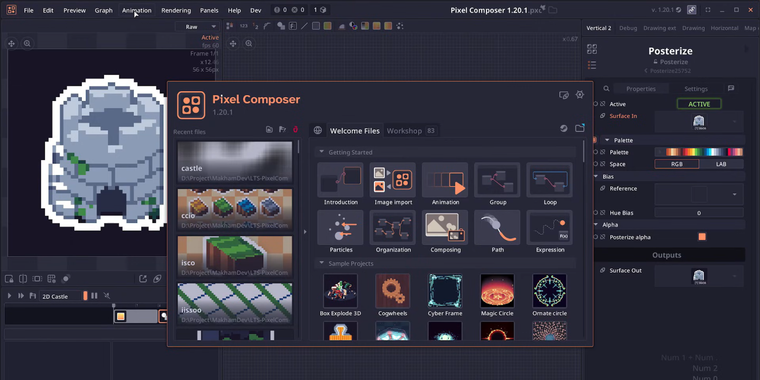Click the zoom magnifier in graph panel
Screen dimensions: 760x380
(x=249, y=44)
